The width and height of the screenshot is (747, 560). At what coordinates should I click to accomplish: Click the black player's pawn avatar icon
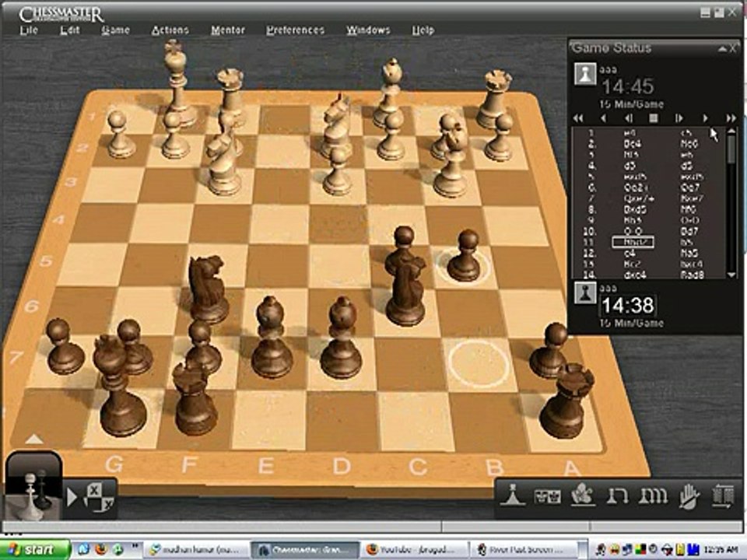(585, 293)
